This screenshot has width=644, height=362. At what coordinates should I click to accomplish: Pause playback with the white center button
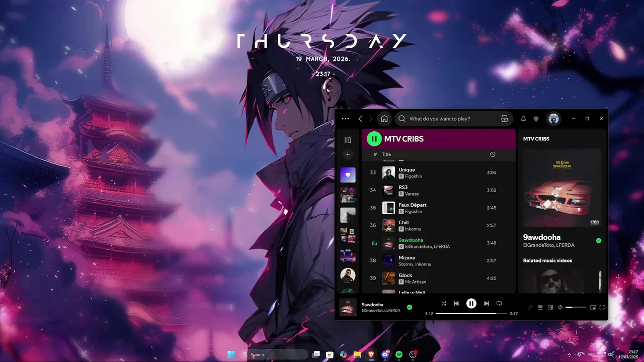click(471, 303)
